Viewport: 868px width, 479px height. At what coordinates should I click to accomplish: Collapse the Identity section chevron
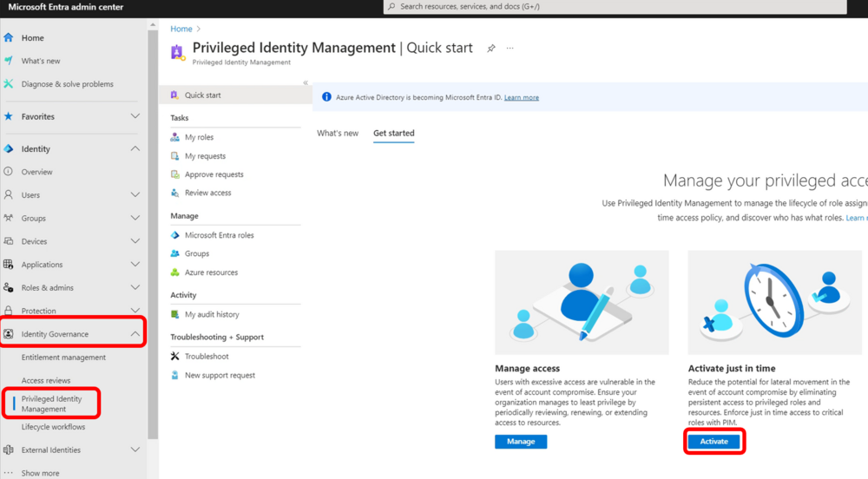(x=135, y=148)
